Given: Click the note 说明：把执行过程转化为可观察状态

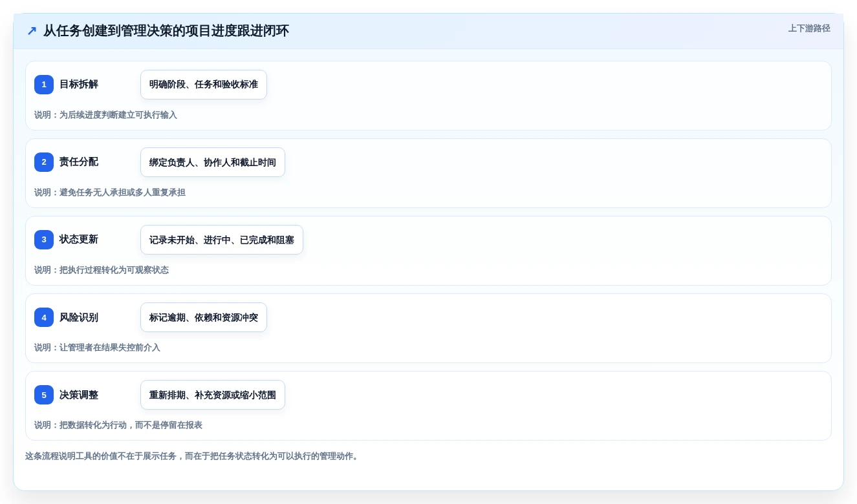Looking at the screenshot, I should point(102,270).
